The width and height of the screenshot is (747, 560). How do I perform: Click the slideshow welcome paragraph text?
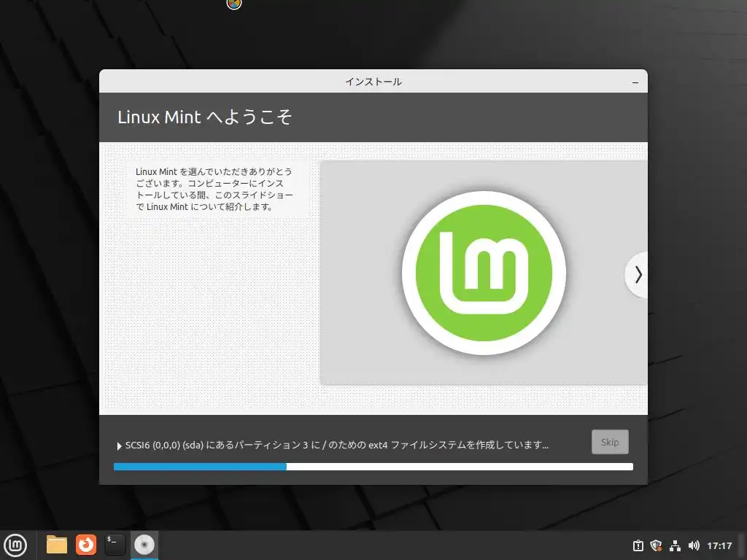coord(214,189)
